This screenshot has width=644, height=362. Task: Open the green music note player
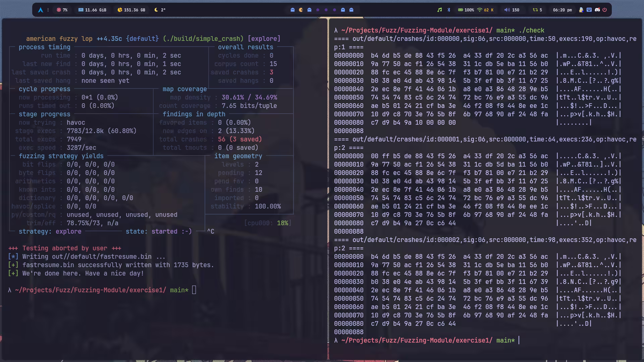point(439,10)
